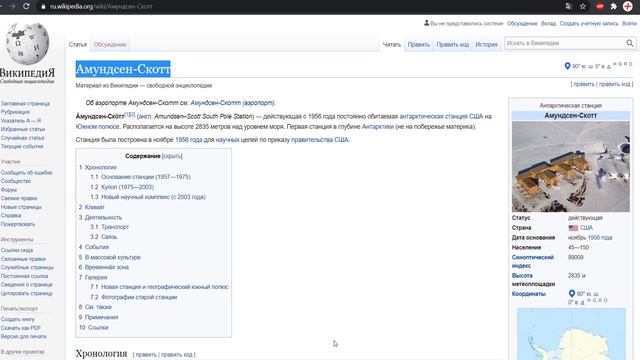Click править link beside Хронология heading
This screenshot has width=640, height=360.
tap(146, 355)
